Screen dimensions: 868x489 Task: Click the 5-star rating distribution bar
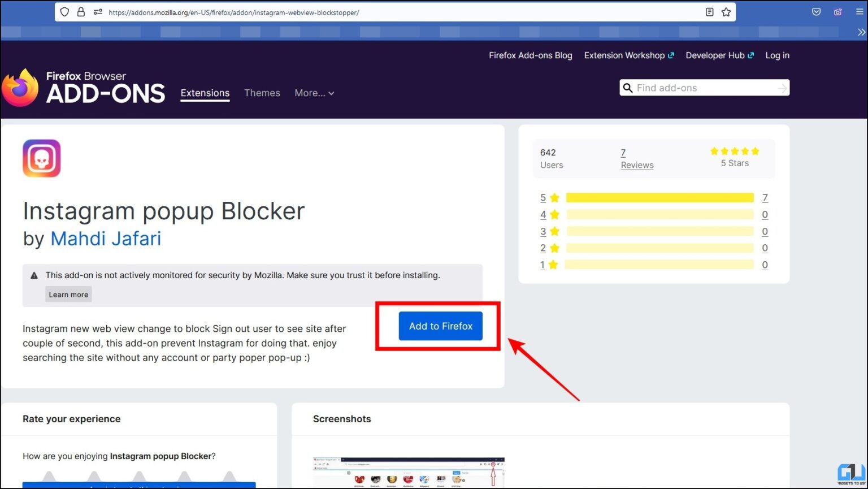(659, 197)
